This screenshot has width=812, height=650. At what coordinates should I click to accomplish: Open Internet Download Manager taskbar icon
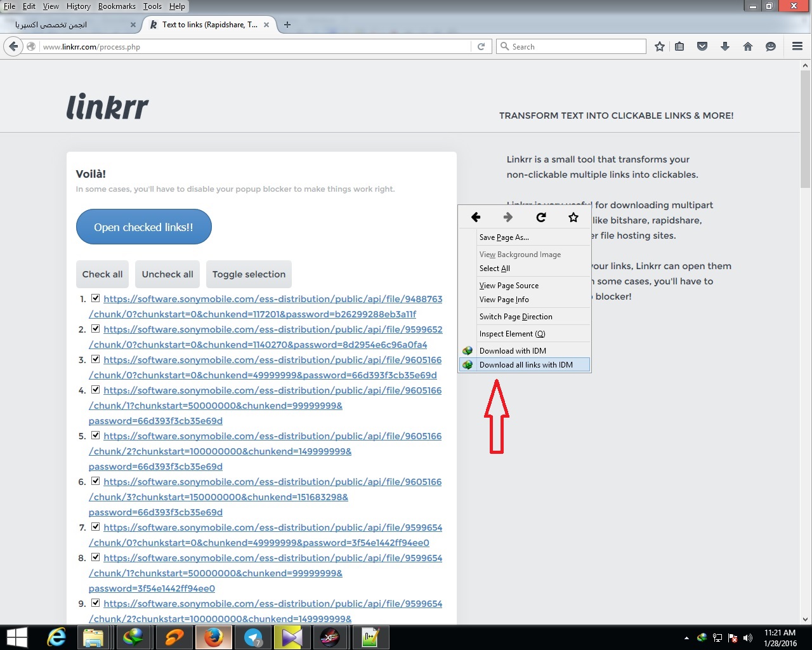(133, 637)
